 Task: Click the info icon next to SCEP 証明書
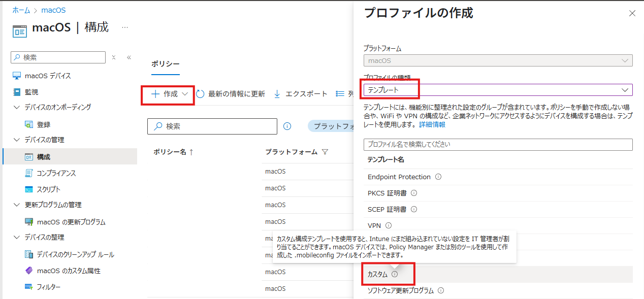click(x=414, y=210)
